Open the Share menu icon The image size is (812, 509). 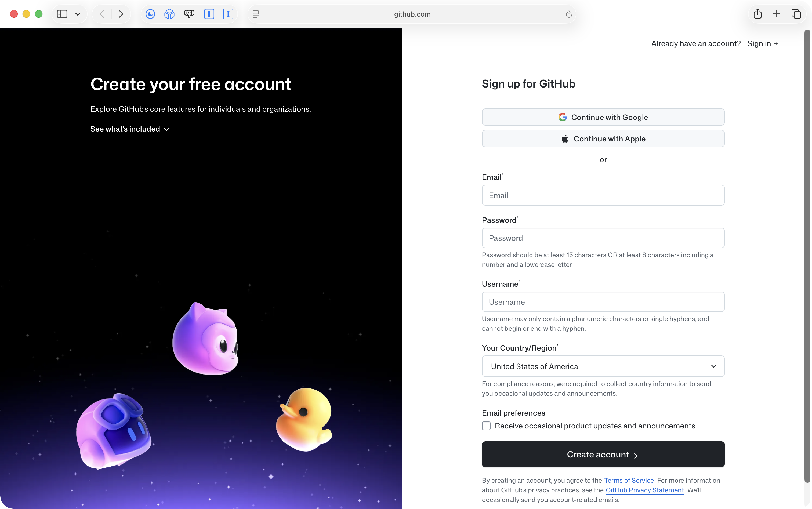pyautogui.click(x=757, y=14)
